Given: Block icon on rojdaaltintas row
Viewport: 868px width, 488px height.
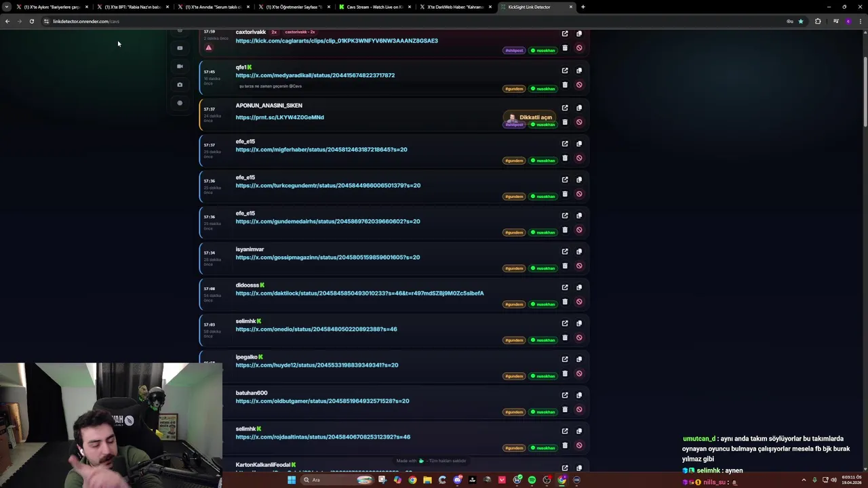Looking at the screenshot, I should [x=579, y=445].
